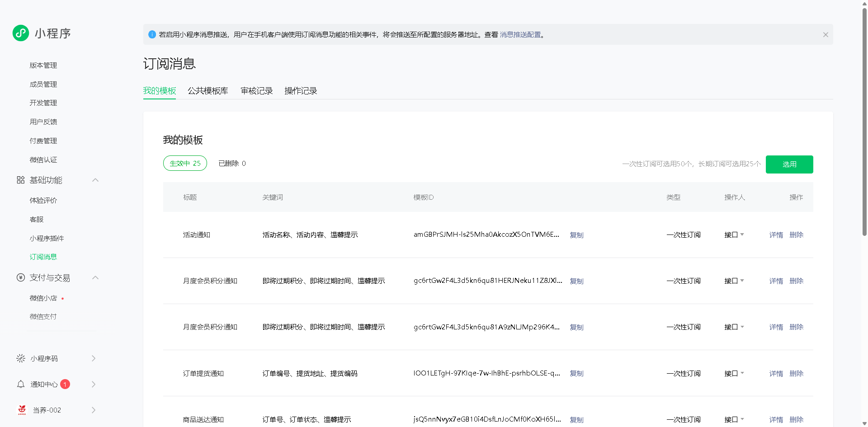Image resolution: width=868 pixels, height=427 pixels.
Task: Collapse the 支付与交易 section chevron
Action: [95, 278]
